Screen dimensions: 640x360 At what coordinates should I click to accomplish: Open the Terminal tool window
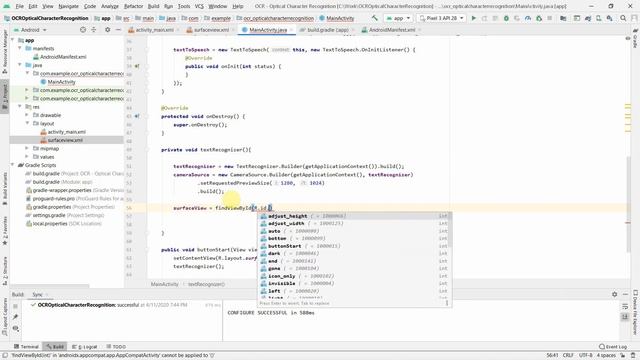pyautogui.click(x=26, y=347)
